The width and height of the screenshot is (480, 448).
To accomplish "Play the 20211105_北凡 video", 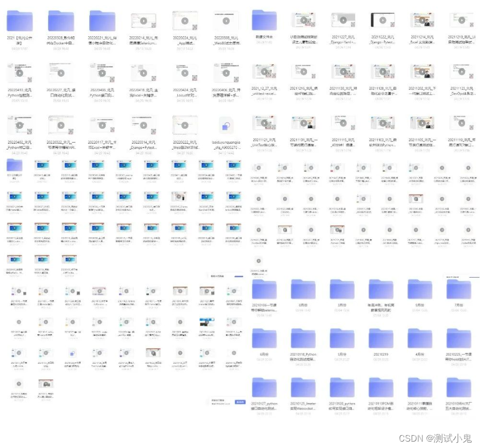I will click(422, 123).
